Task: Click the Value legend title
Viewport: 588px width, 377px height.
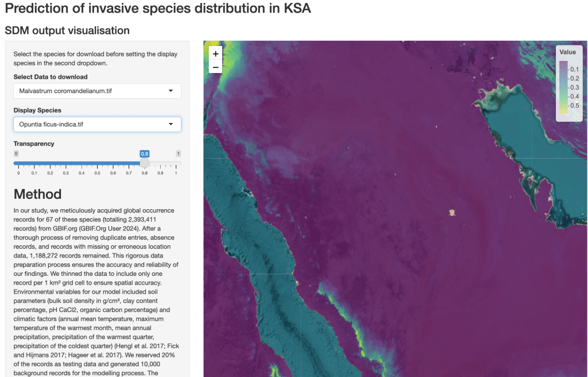Action: [x=568, y=52]
